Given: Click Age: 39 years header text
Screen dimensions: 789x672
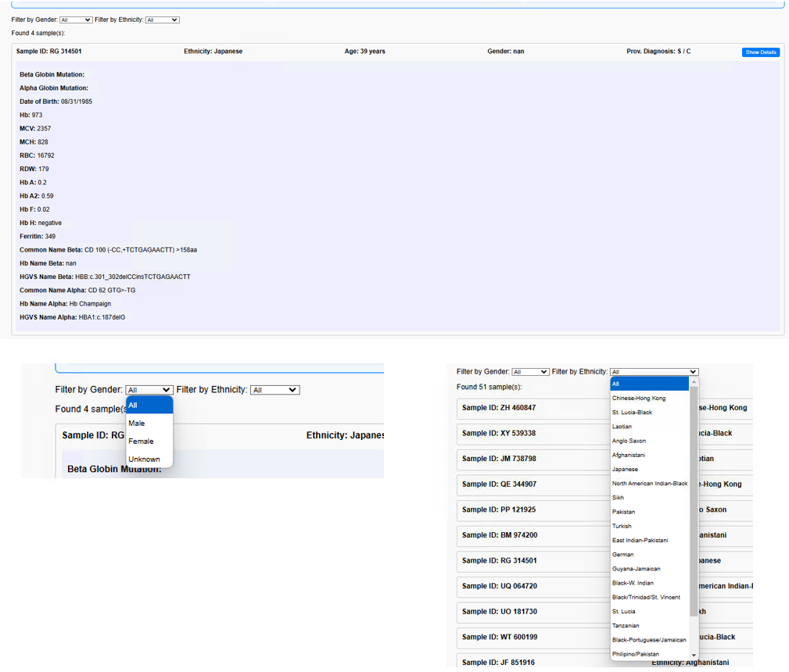Looking at the screenshot, I should [365, 52].
